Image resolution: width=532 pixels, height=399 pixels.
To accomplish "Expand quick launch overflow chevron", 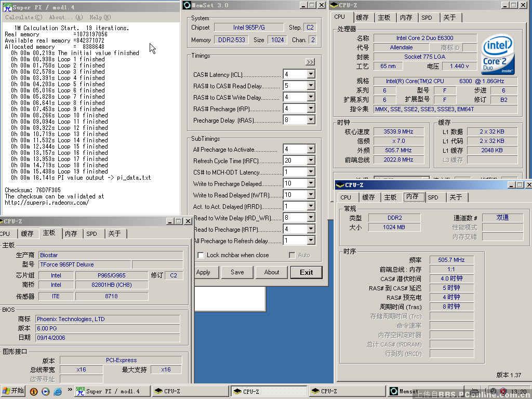I will pyautogui.click(x=70, y=390).
